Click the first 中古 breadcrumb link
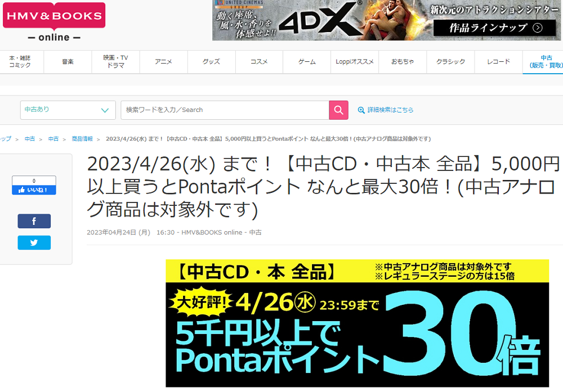Viewport: 563px width, 392px height. (x=30, y=139)
